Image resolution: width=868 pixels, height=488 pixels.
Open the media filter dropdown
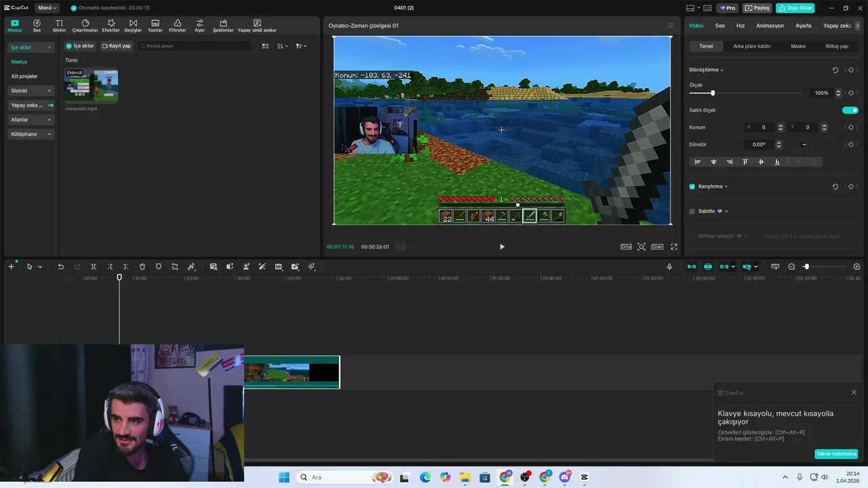coord(301,46)
